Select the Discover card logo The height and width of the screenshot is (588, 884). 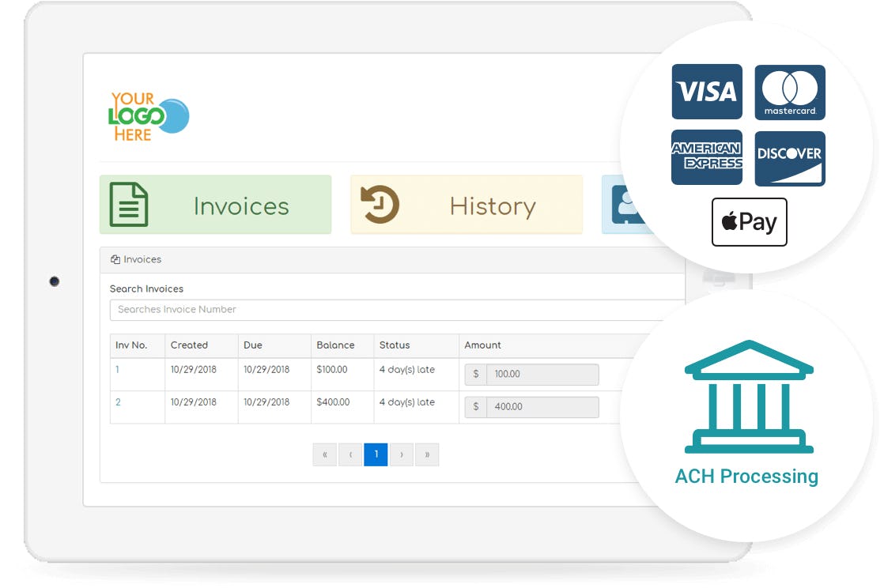790,158
